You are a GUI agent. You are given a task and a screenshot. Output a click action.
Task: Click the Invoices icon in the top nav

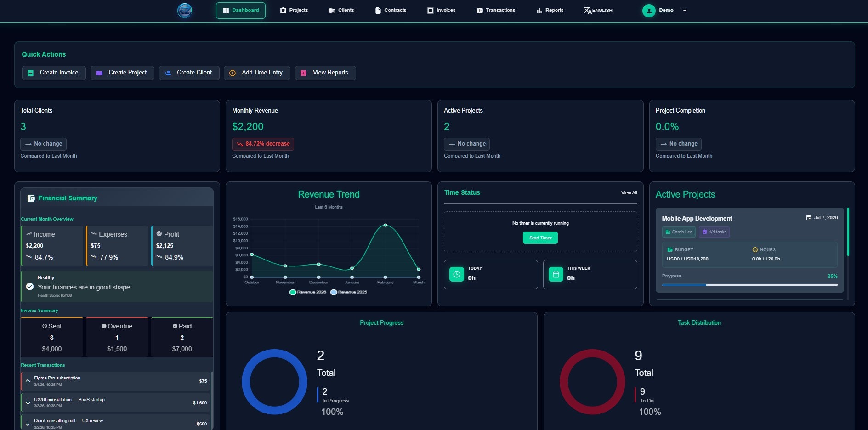tap(430, 10)
